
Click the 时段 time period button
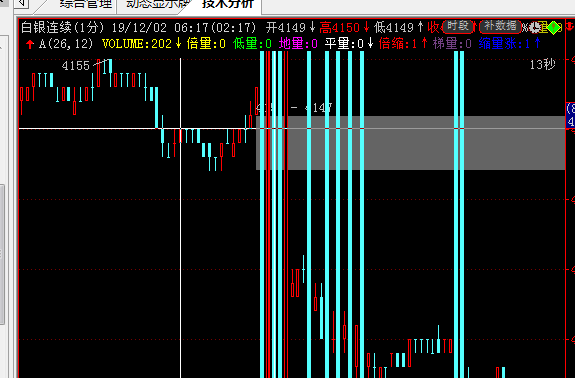pyautogui.click(x=458, y=26)
